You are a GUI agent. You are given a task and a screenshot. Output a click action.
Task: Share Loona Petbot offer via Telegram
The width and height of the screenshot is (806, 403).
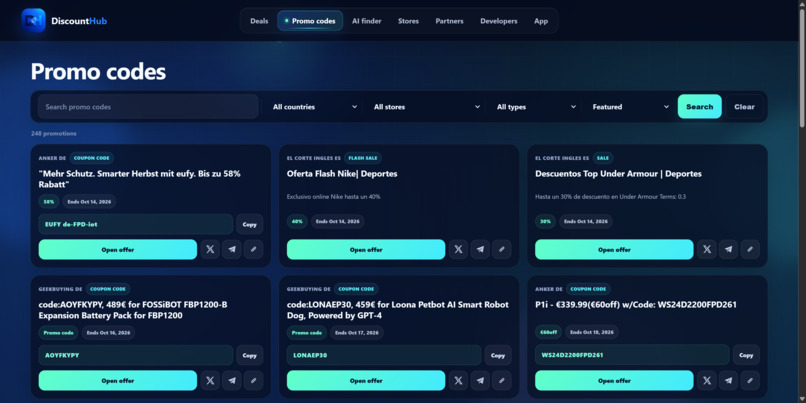coord(480,380)
